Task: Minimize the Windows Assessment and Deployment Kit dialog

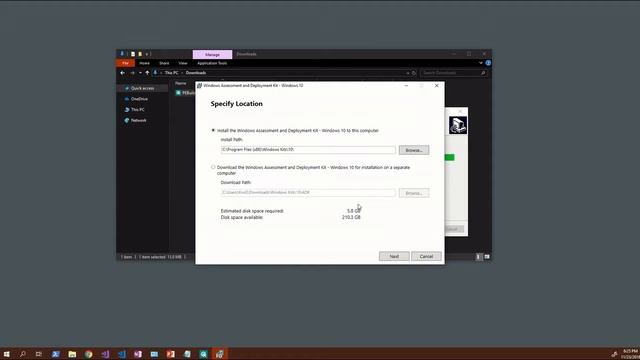Action: tap(406, 86)
